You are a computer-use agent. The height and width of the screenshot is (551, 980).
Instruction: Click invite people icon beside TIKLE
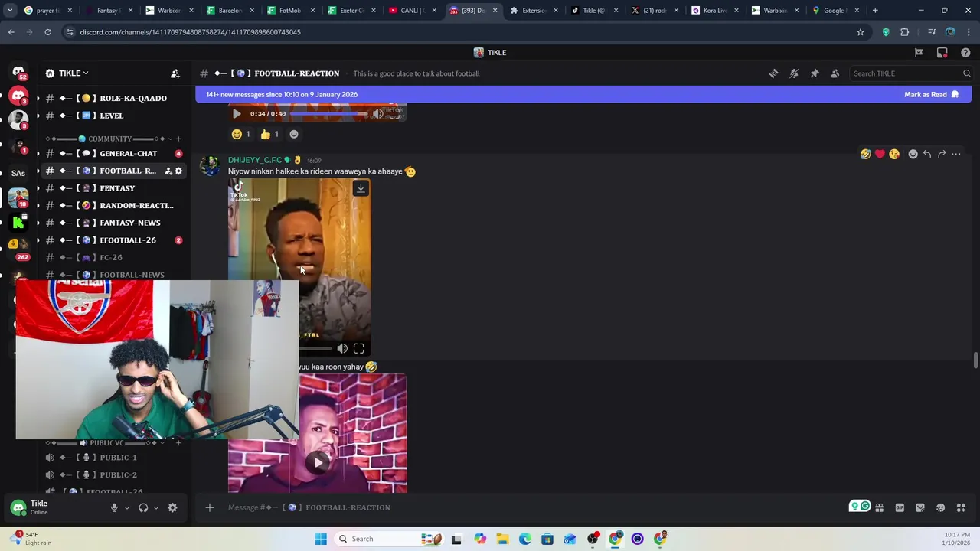175,73
